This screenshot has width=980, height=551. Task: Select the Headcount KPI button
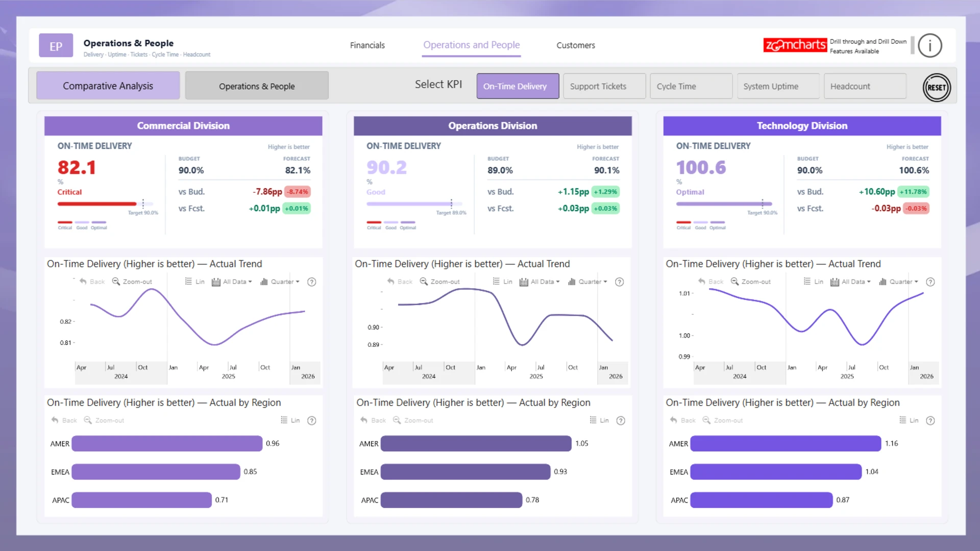point(865,86)
